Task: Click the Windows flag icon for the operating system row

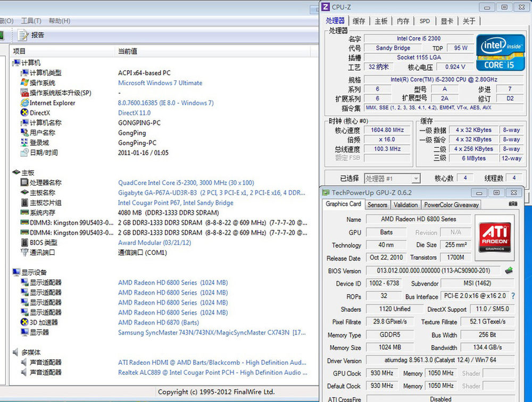Action: tap(24, 82)
